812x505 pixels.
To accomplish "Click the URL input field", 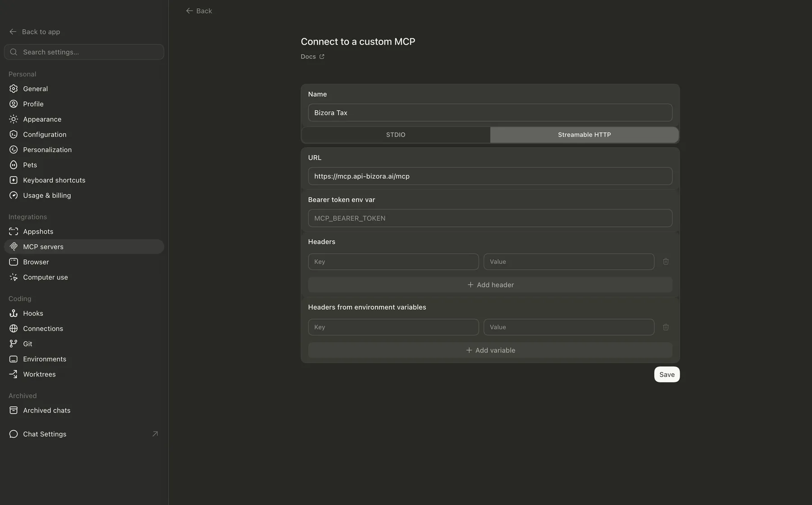I will pos(490,176).
